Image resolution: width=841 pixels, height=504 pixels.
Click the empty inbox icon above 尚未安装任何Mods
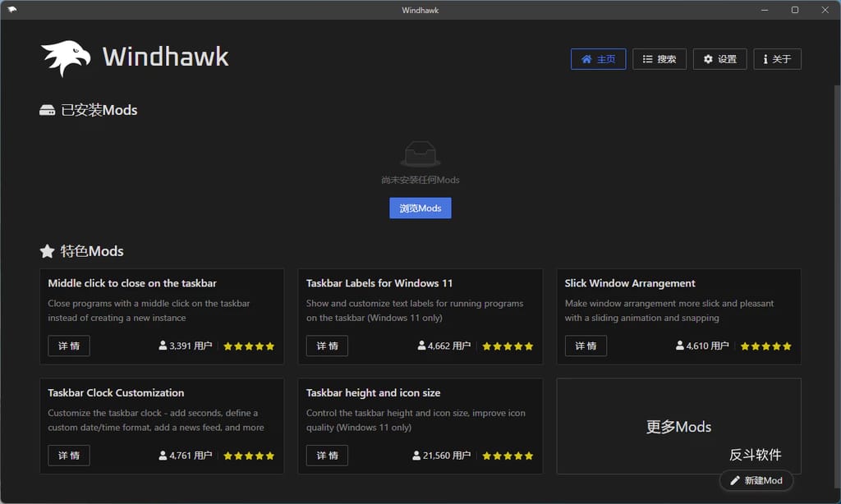point(420,153)
